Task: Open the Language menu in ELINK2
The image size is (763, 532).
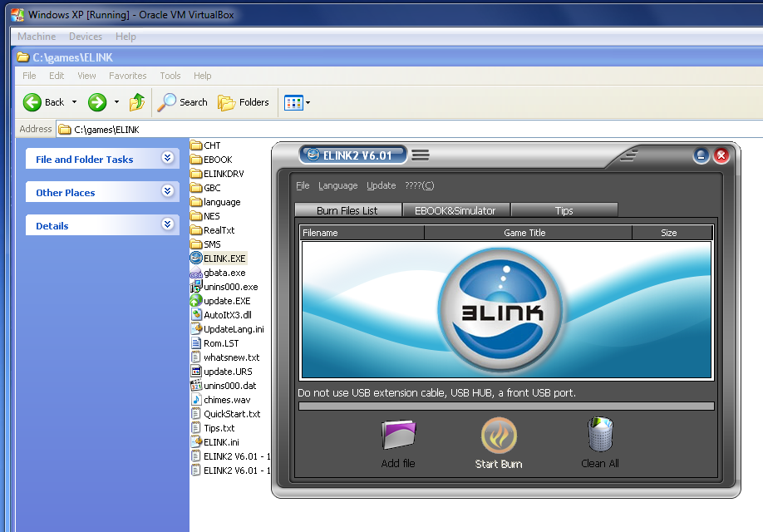Action: (x=337, y=185)
